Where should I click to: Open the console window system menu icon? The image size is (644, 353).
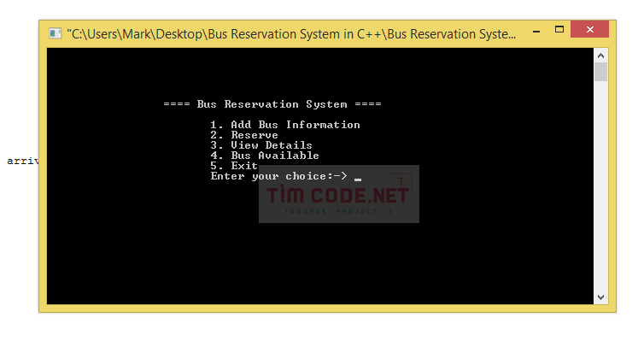coord(55,33)
